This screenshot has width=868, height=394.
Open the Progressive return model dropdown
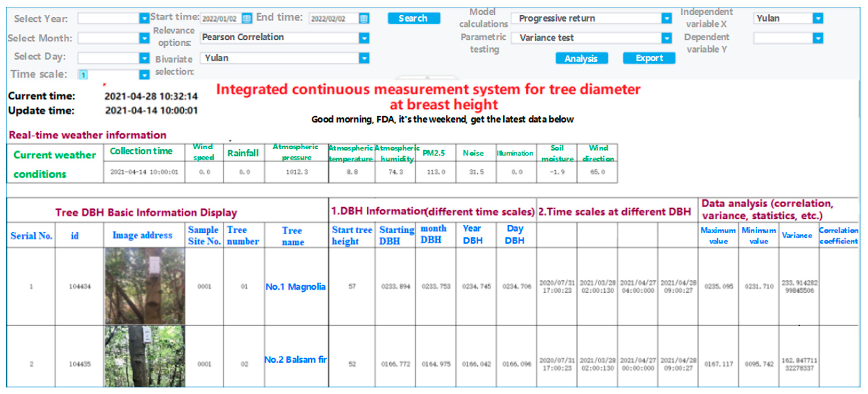666,18
